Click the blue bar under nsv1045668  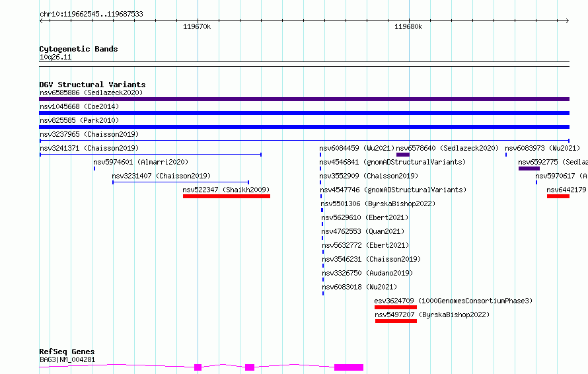pyautogui.click(x=304, y=113)
